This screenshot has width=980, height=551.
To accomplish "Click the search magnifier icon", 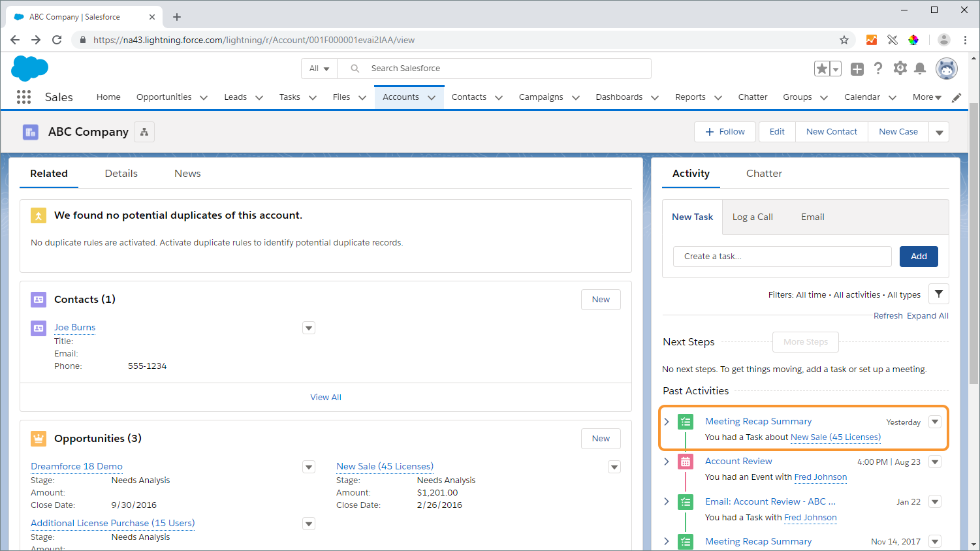I will pos(355,69).
